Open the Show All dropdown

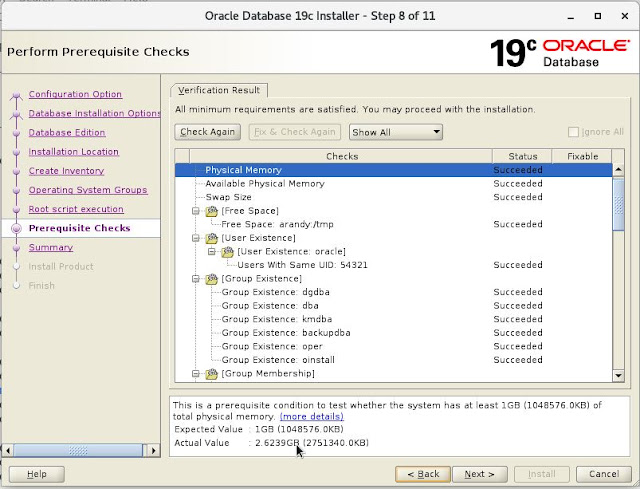tap(396, 132)
